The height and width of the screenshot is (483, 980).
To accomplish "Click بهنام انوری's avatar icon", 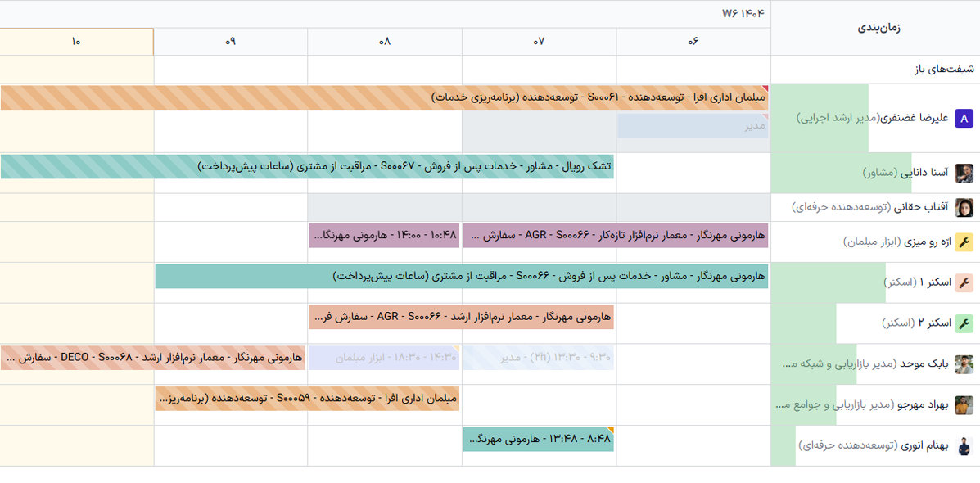I will pyautogui.click(x=964, y=446).
